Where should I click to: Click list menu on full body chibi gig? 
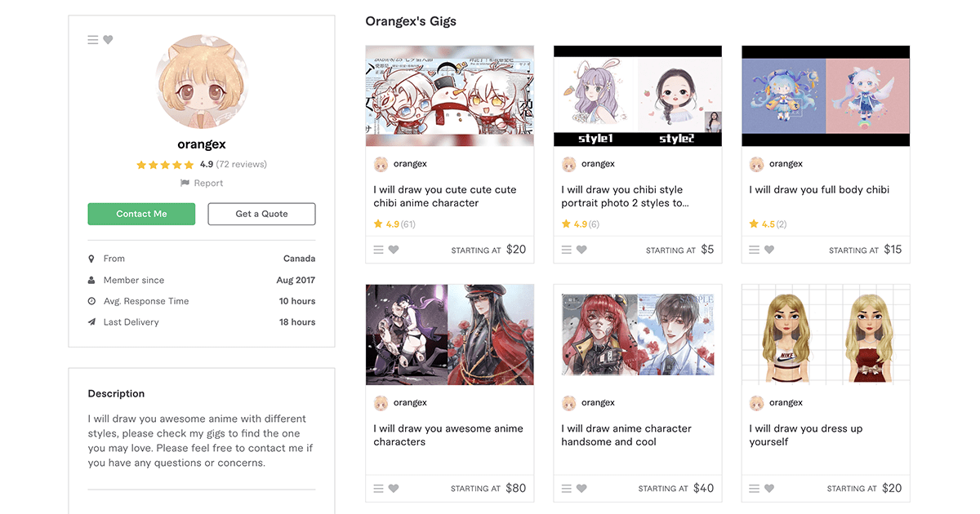point(755,250)
